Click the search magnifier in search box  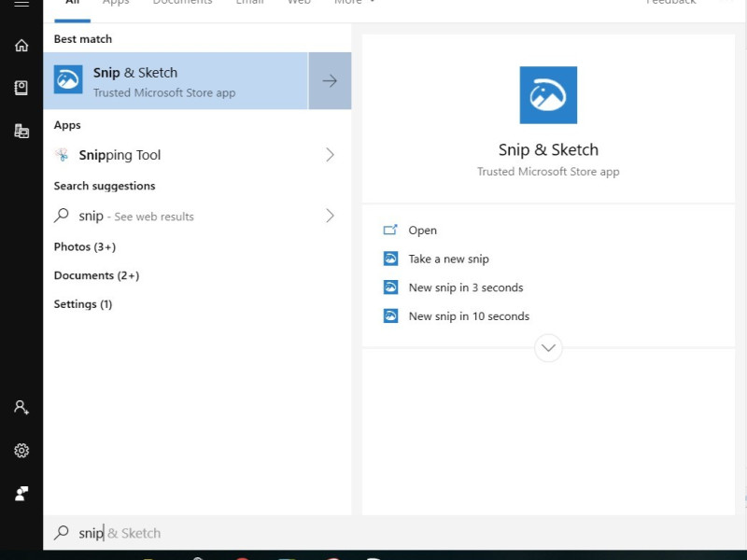pyautogui.click(x=62, y=532)
